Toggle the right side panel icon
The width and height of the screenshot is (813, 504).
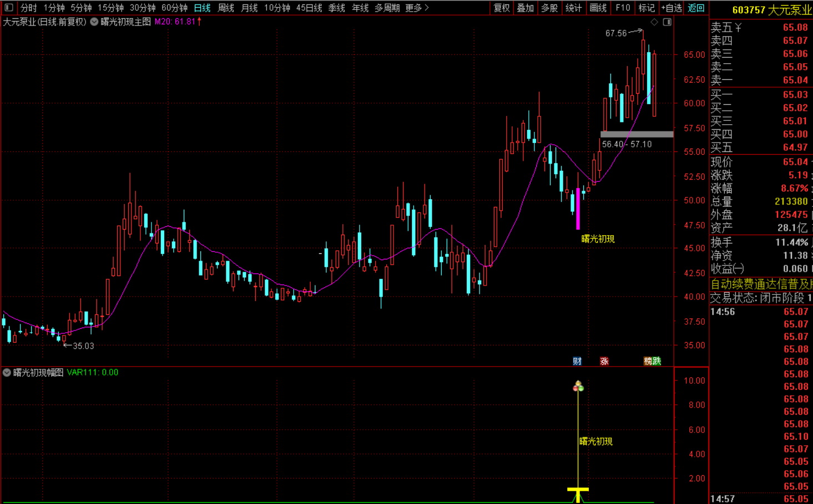[x=667, y=22]
